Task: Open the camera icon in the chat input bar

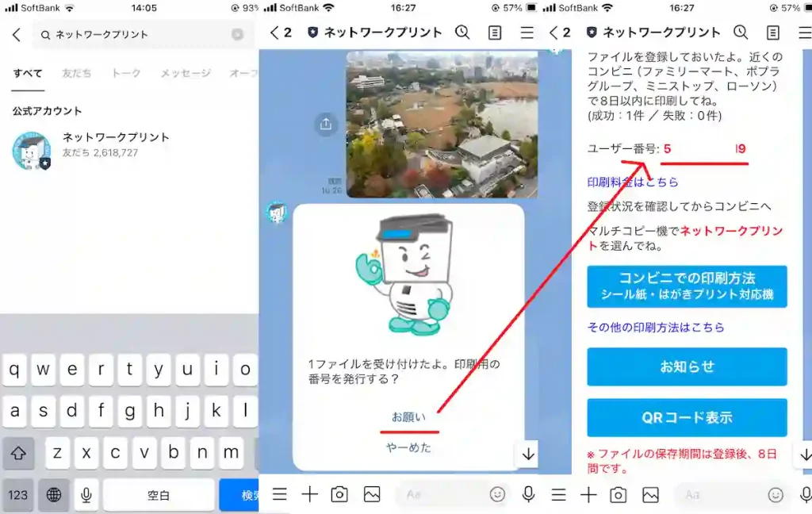Action: point(339,494)
